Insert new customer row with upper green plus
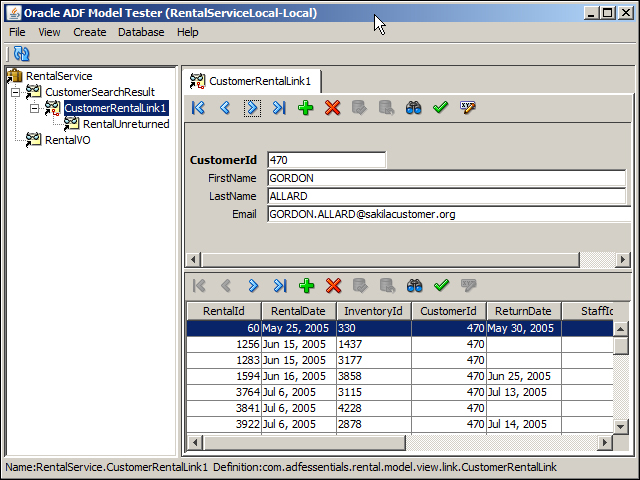The image size is (640, 480). click(x=306, y=108)
